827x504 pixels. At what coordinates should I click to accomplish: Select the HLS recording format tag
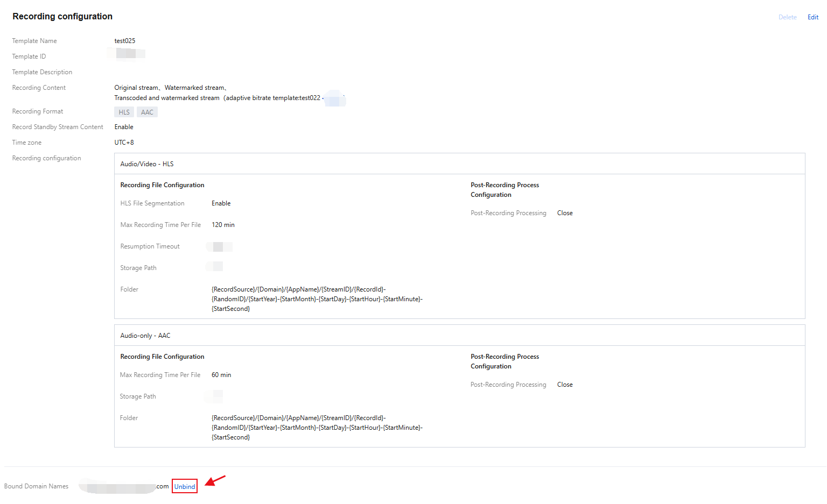[x=124, y=112]
